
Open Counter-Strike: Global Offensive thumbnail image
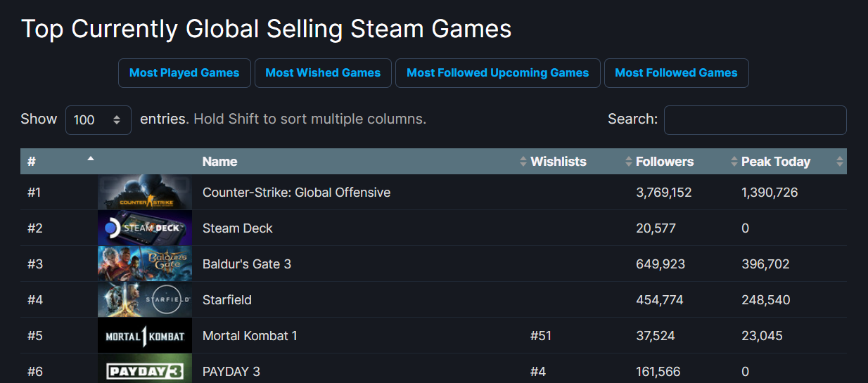(145, 192)
